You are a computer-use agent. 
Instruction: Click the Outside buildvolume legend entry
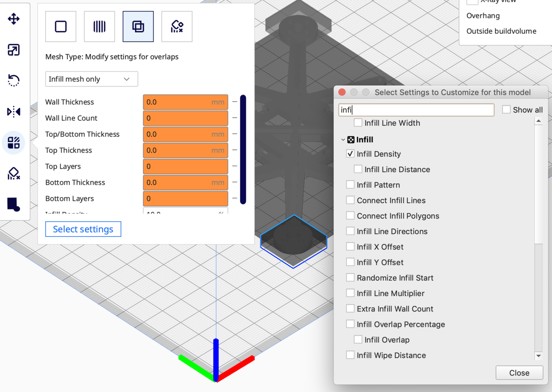(502, 31)
